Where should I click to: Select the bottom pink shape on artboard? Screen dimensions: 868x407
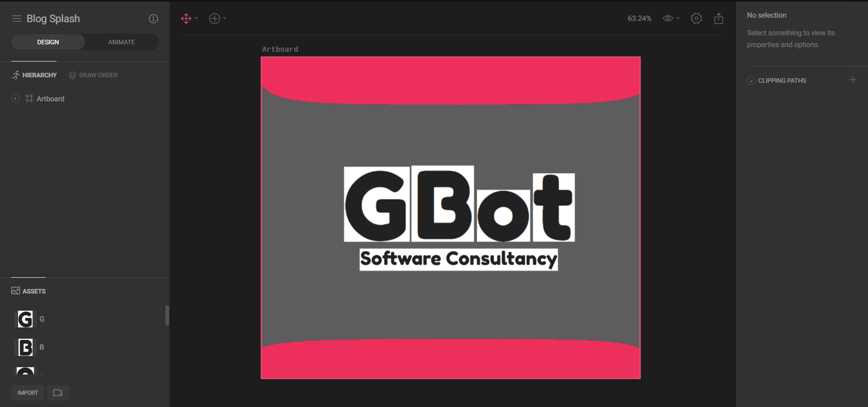(451, 360)
